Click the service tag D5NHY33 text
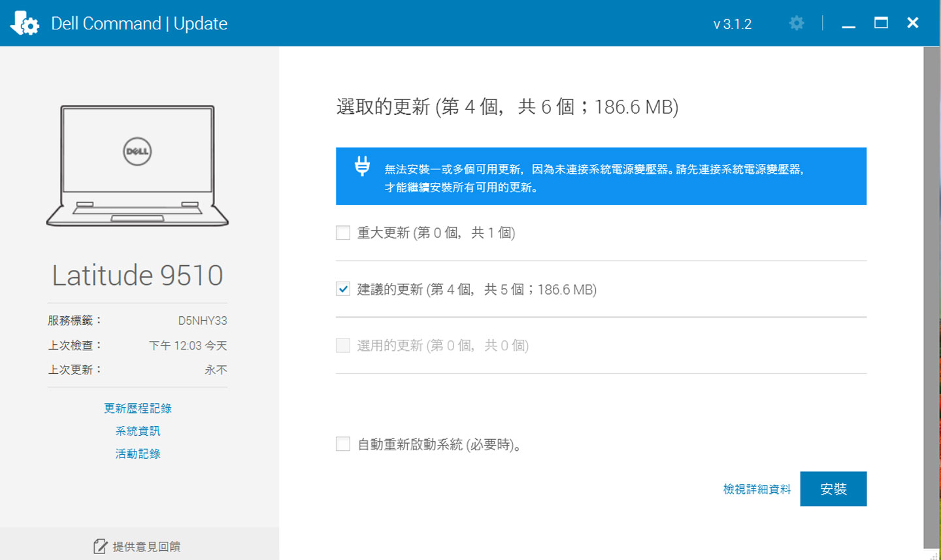Viewport: 941px width, 560px height. pos(203,320)
